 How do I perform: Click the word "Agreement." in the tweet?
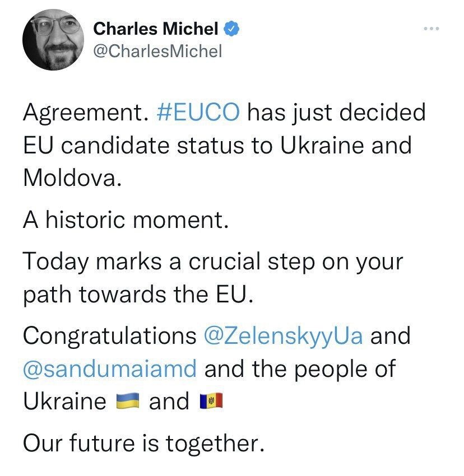83,113
